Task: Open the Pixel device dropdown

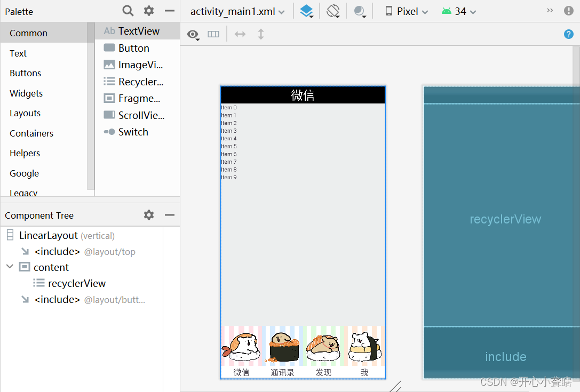Action: point(407,11)
